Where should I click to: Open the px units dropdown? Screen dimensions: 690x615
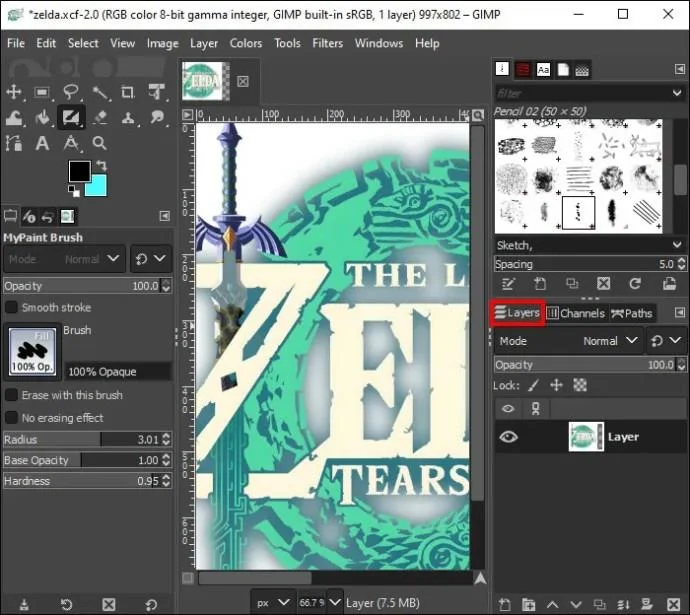[x=273, y=602]
